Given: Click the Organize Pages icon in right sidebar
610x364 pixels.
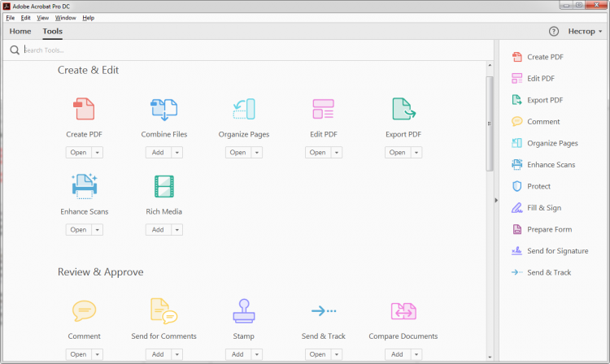Looking at the screenshot, I should [517, 143].
